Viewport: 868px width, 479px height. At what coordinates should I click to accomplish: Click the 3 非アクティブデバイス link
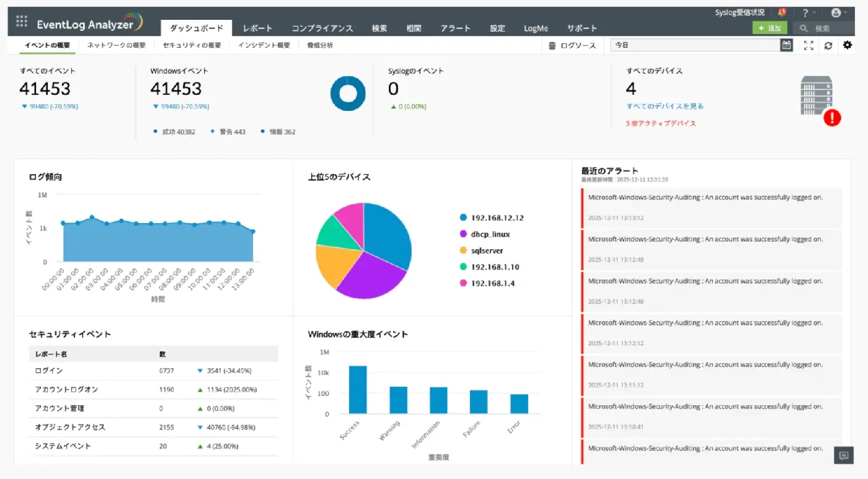tap(661, 123)
